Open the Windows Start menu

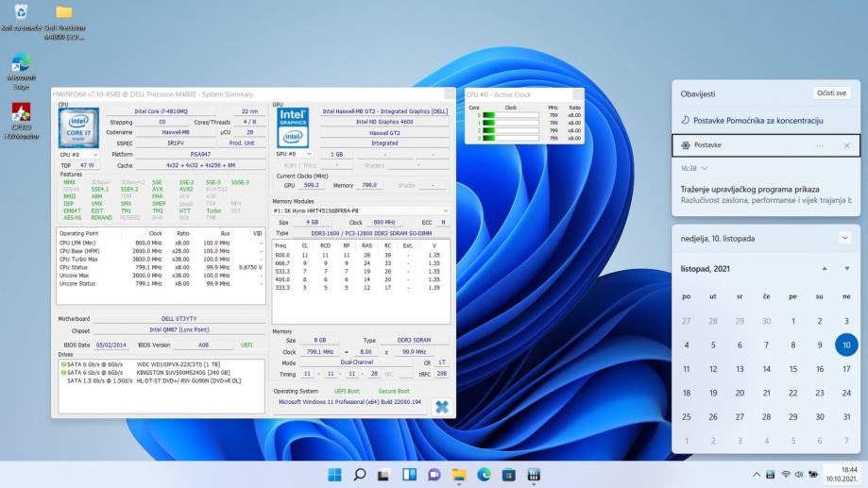coord(334,474)
